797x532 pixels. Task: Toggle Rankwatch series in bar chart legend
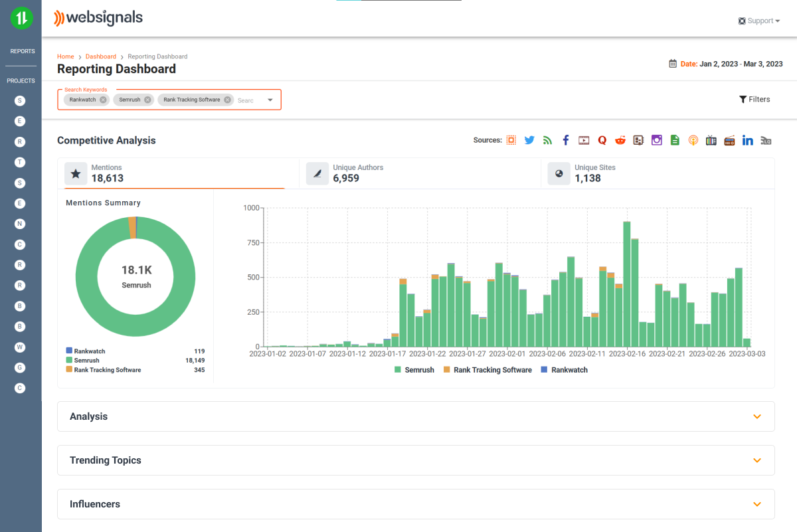(x=565, y=370)
